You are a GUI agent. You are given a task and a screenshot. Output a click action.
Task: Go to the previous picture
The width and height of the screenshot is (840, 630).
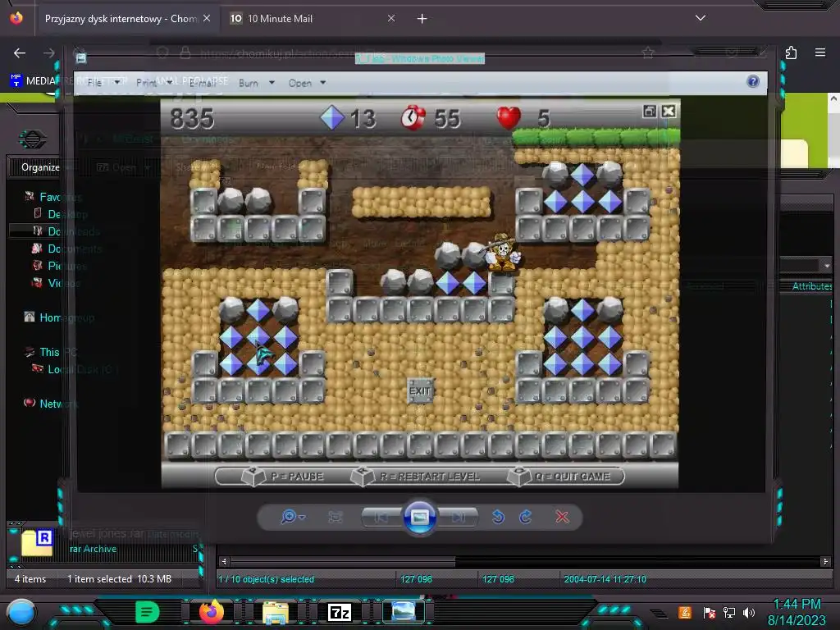(x=382, y=517)
